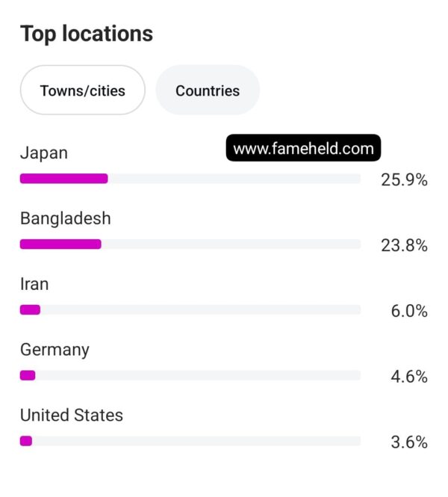Image resolution: width=448 pixels, height=497 pixels.
Task: Click Iran's short magenta bar
Action: [x=30, y=309]
